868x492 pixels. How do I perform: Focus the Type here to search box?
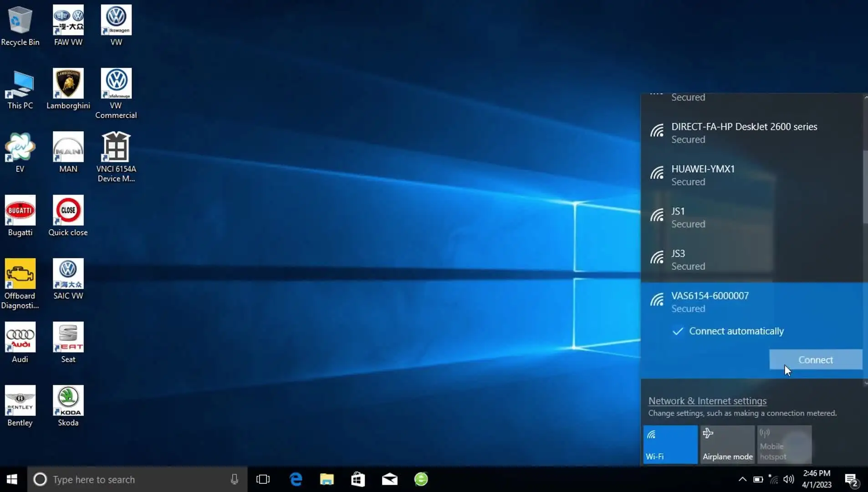click(138, 479)
